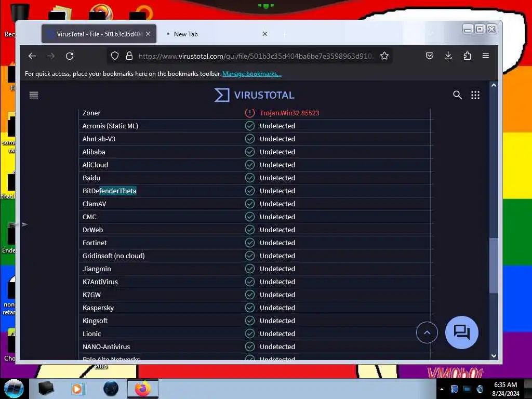Click the Kaspersky undetected check icon
This screenshot has height=399, width=532.
click(250, 308)
